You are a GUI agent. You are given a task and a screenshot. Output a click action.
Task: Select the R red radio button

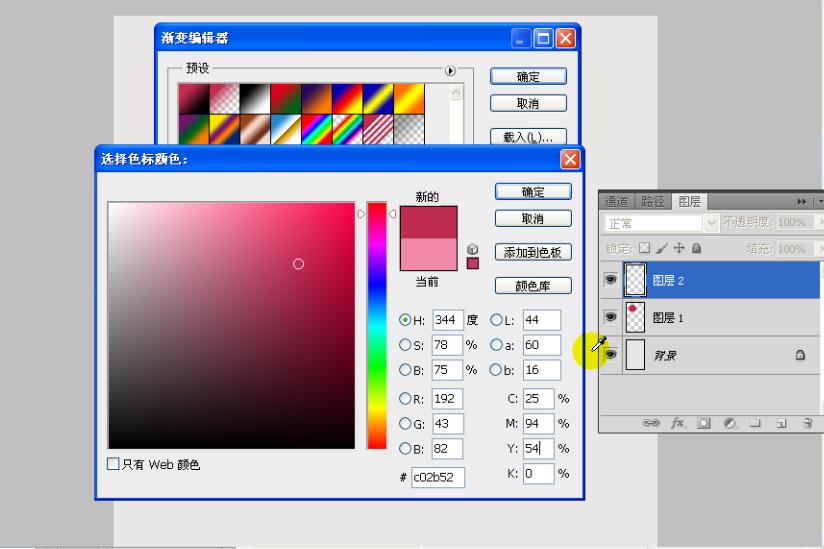tap(405, 399)
